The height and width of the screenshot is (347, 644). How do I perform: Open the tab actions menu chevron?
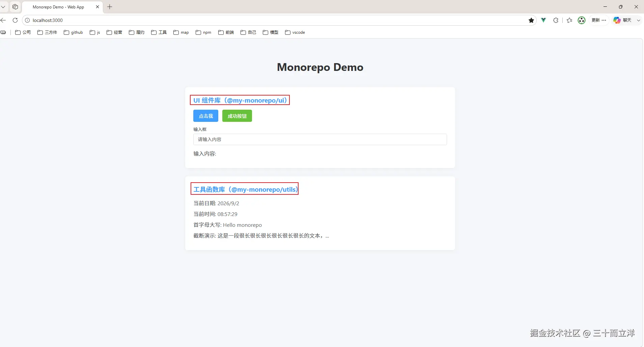pyautogui.click(x=3, y=7)
